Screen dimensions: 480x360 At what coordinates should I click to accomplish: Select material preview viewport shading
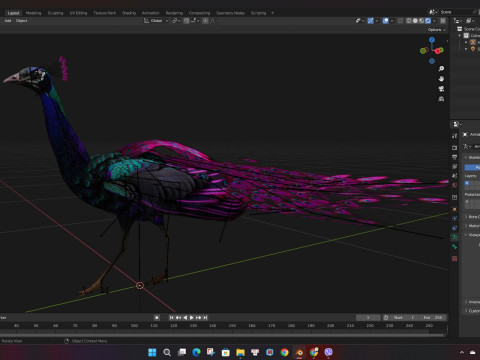pyautogui.click(x=421, y=21)
